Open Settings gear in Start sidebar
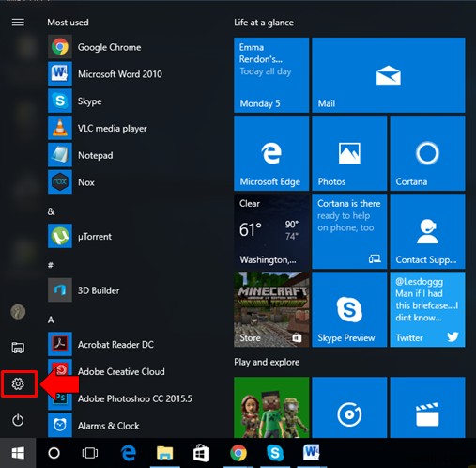Image resolution: width=476 pixels, height=468 pixels. (x=18, y=383)
